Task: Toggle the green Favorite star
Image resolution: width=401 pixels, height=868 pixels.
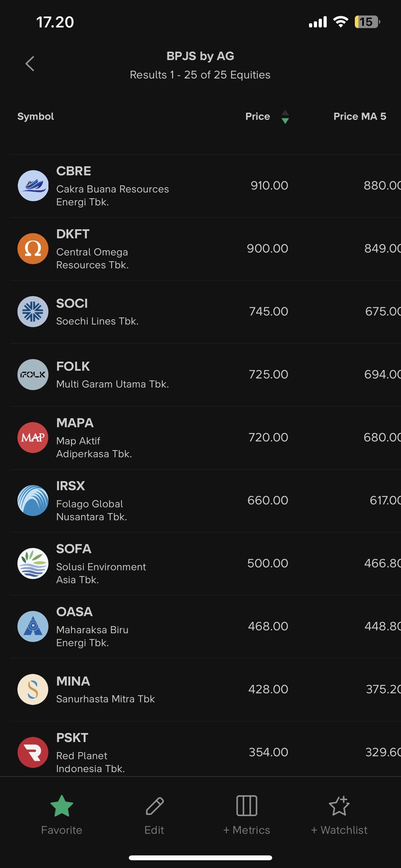Action: pos(62,806)
